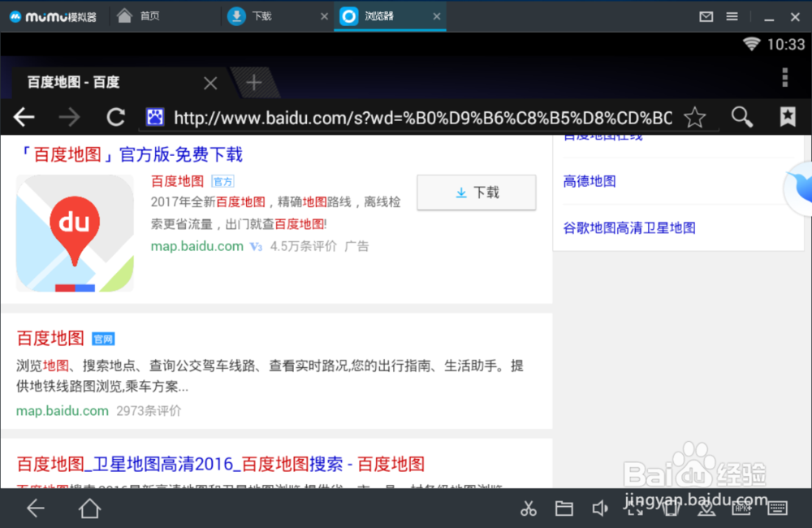Click map.baidu.com under the 官网 result
Image resolution: width=812 pixels, height=528 pixels.
tap(63, 411)
